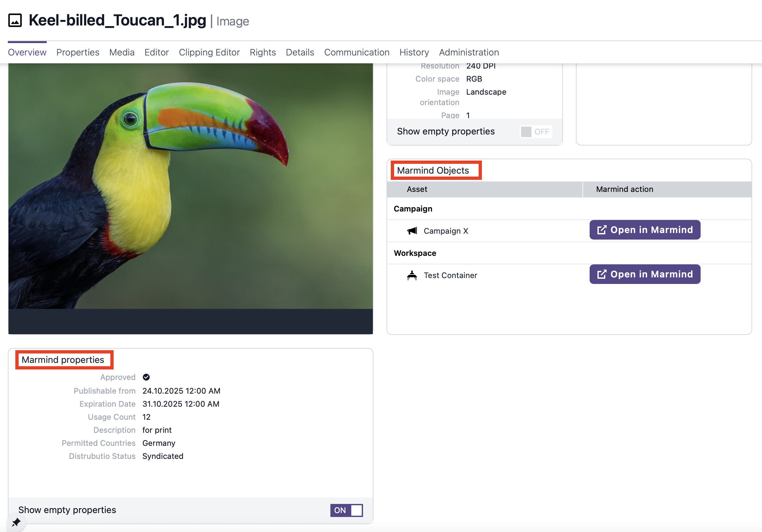762x532 pixels.
Task: Select the Campaign X asset row
Action: [446, 231]
